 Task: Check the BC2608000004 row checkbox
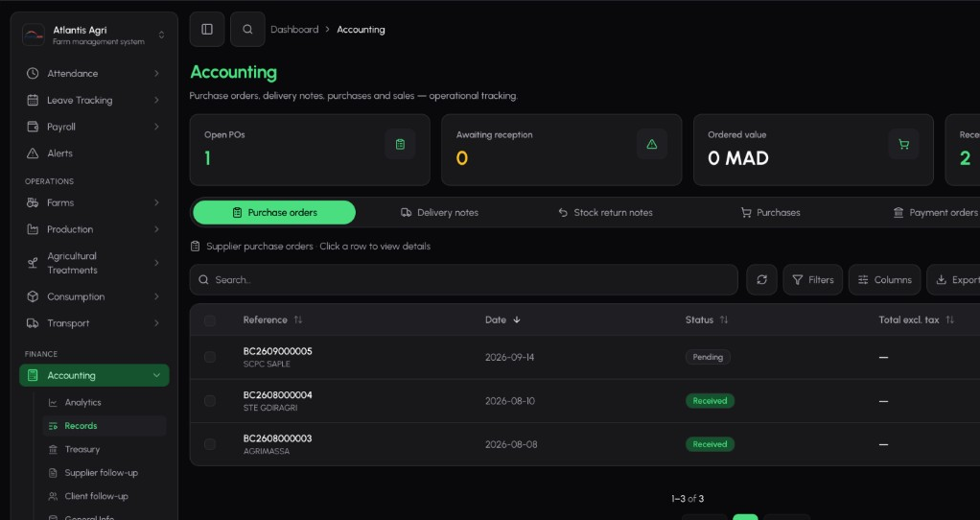click(210, 401)
